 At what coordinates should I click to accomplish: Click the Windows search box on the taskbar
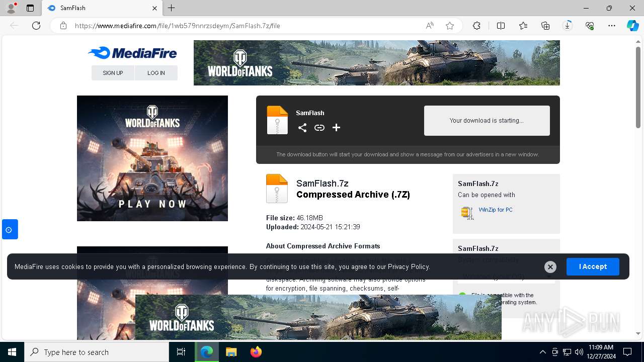[x=97, y=352]
